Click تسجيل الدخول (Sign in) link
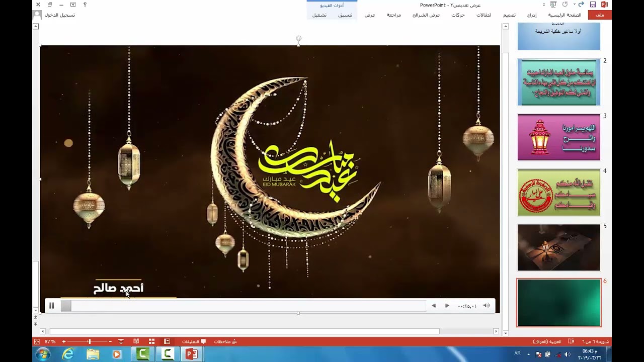This screenshot has width=644, height=362. click(x=60, y=15)
